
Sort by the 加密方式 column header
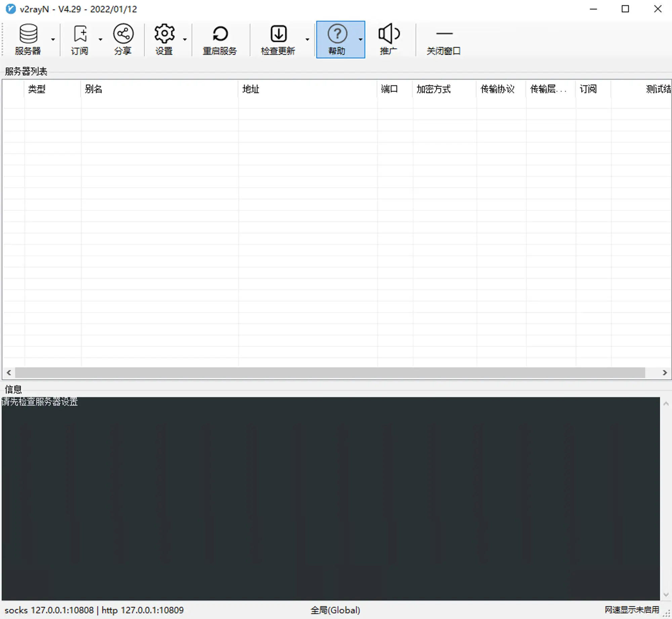tap(445, 89)
